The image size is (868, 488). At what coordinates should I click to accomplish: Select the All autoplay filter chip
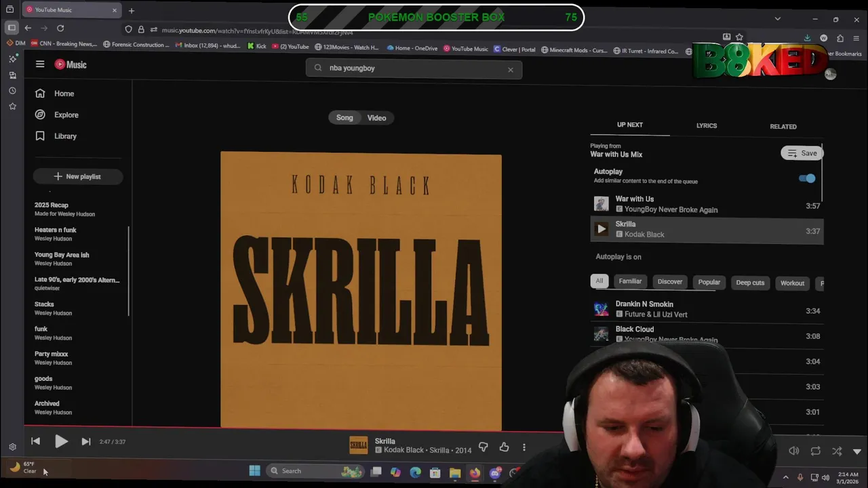[x=599, y=281]
